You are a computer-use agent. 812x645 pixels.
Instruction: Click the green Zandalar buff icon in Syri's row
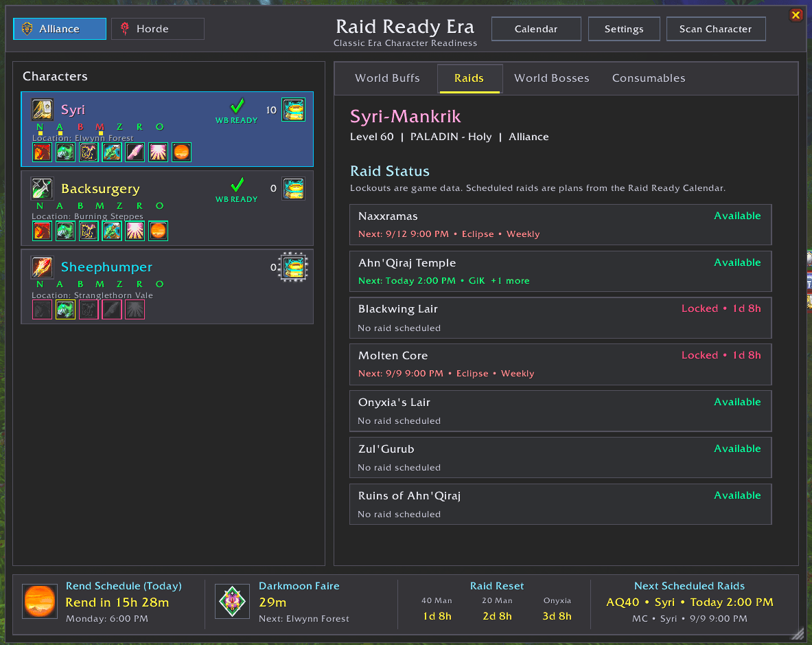(x=65, y=152)
